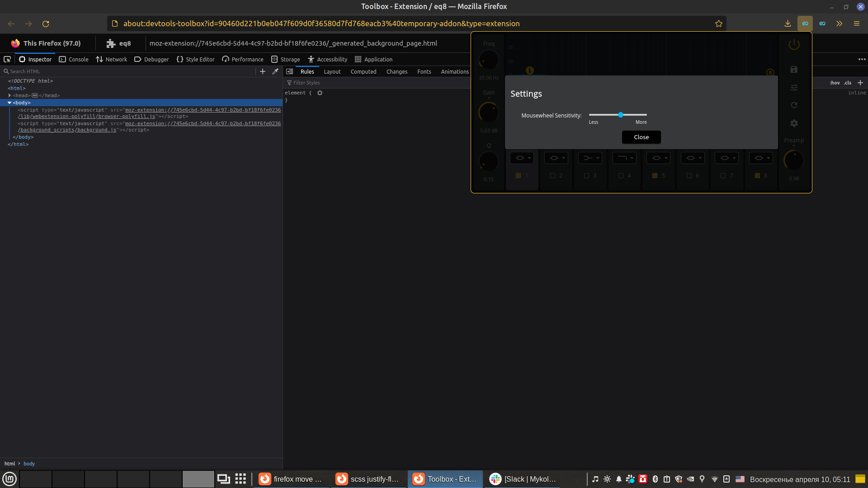Click the add new node plus icon

[x=263, y=71]
